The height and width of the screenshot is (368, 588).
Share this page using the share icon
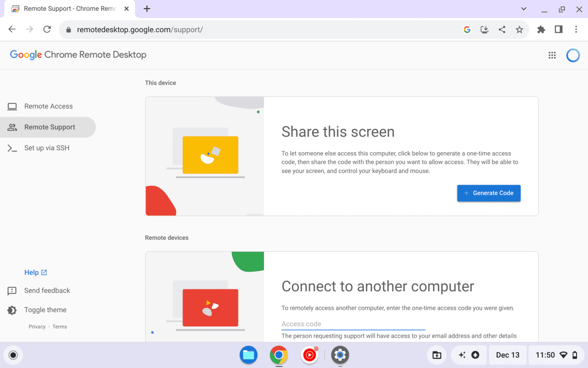click(x=502, y=29)
